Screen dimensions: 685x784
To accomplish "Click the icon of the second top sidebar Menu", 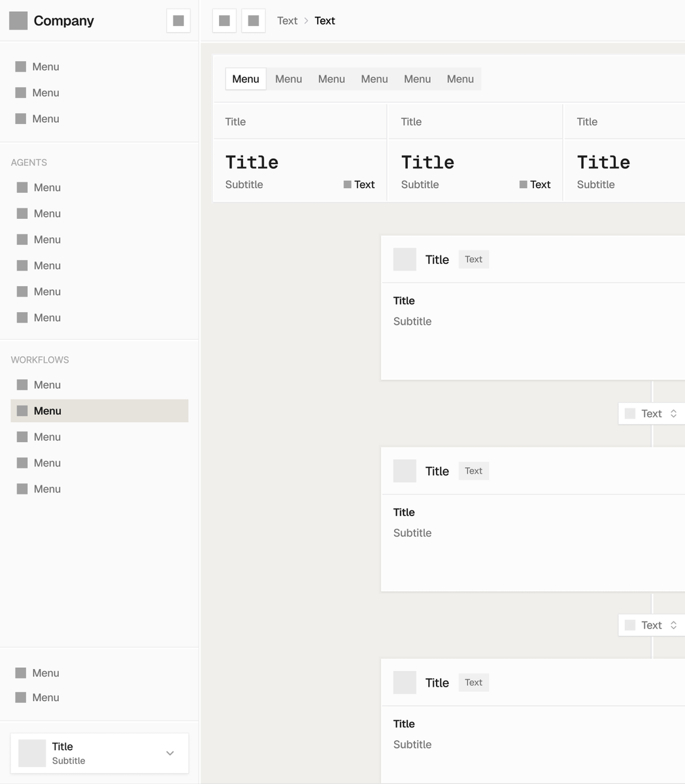I will tap(21, 93).
